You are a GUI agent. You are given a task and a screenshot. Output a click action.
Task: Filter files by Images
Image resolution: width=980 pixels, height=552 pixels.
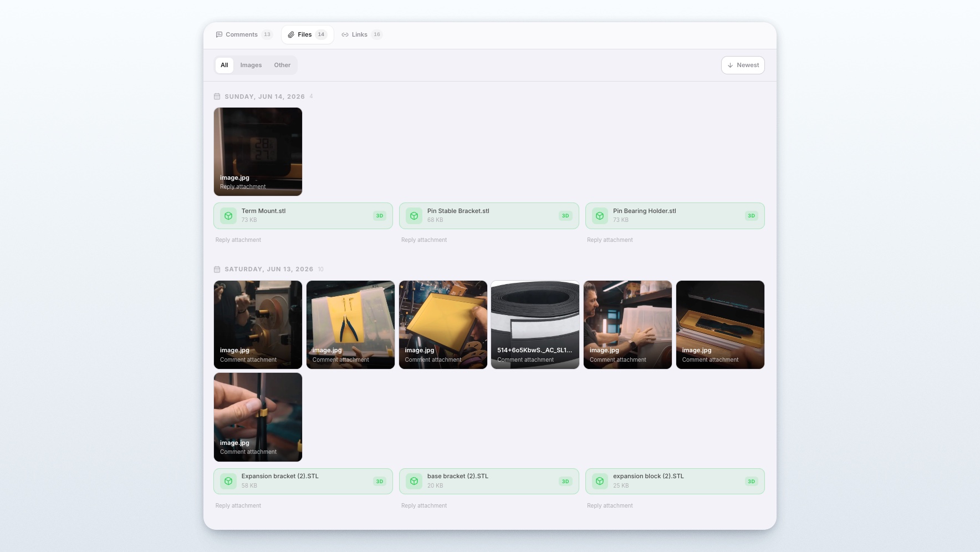pos(251,65)
